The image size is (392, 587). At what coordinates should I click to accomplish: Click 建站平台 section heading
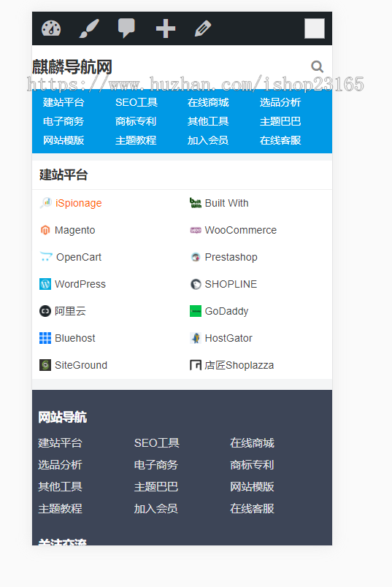point(64,174)
